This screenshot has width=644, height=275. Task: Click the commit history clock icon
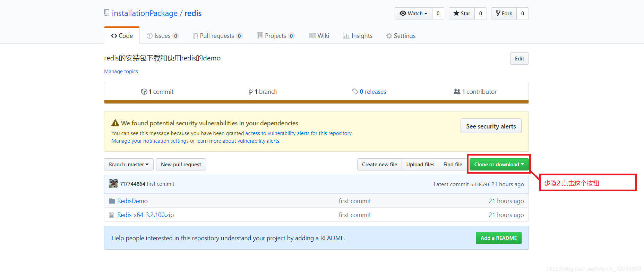click(144, 92)
